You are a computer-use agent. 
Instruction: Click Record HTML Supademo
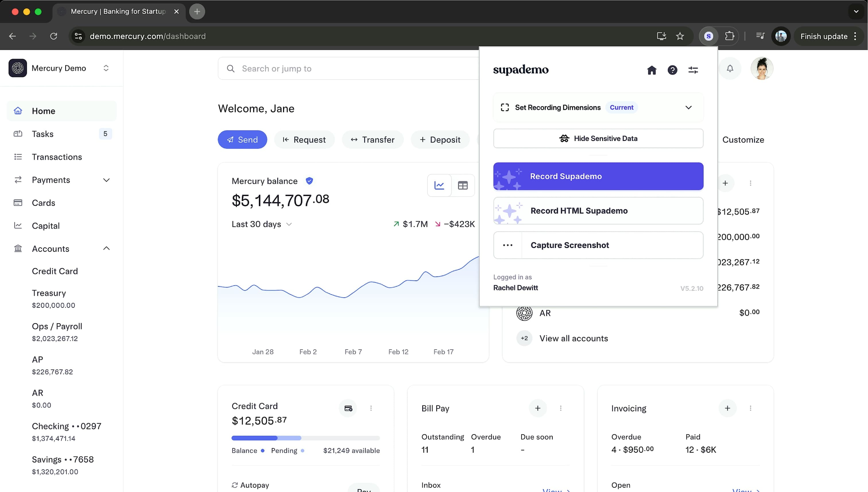tap(598, 211)
